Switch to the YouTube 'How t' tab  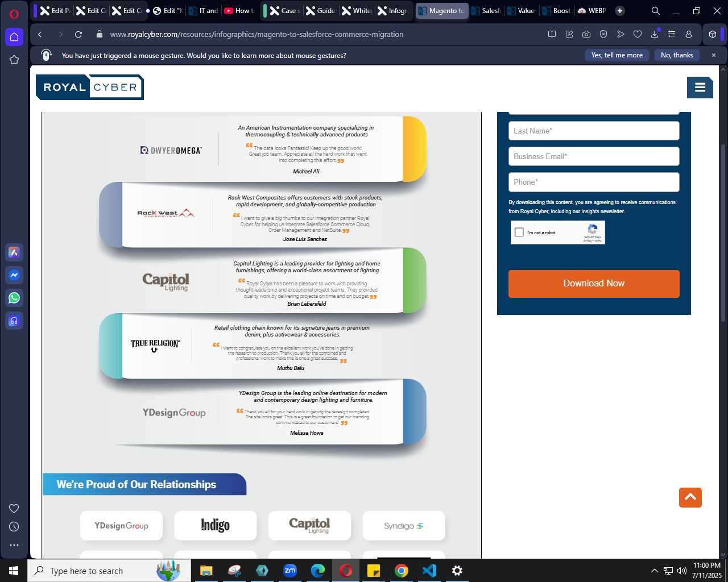(239, 11)
